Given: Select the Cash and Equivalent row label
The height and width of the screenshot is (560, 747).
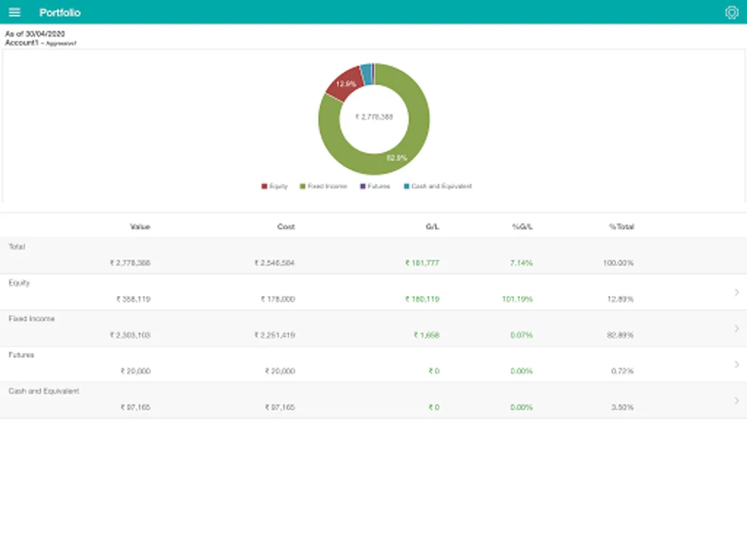Looking at the screenshot, I should pos(44,391).
